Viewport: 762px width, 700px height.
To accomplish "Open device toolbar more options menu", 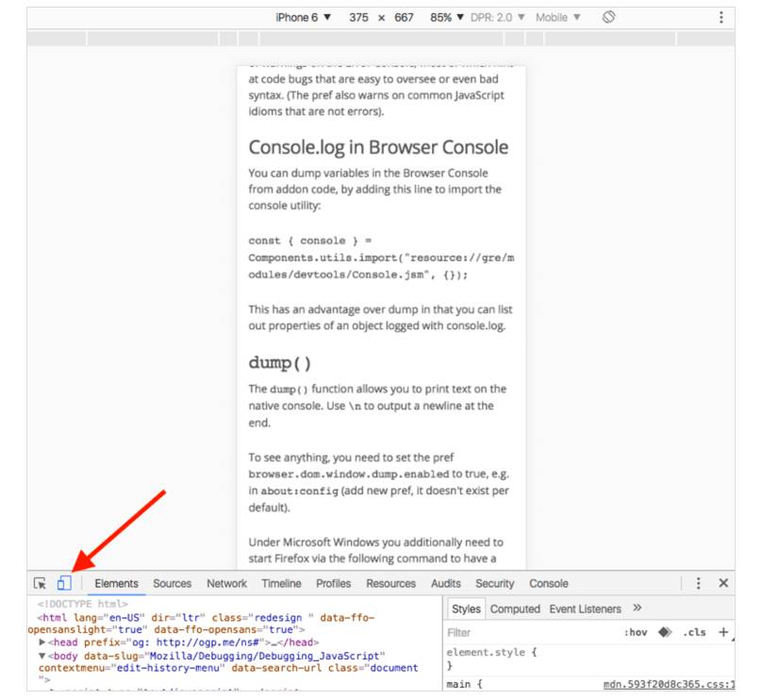I will (x=721, y=18).
